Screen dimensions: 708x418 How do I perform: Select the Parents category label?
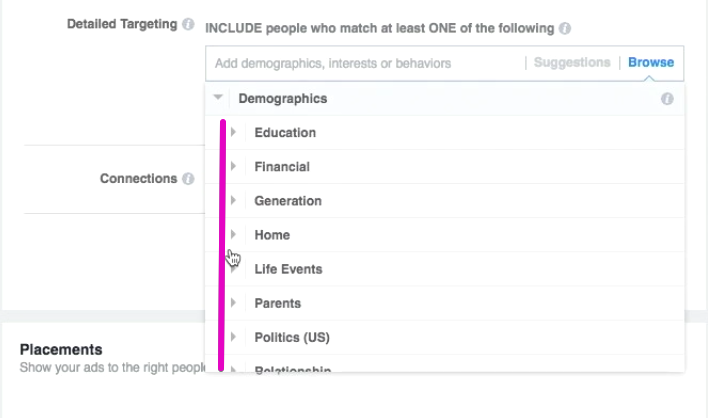[277, 303]
